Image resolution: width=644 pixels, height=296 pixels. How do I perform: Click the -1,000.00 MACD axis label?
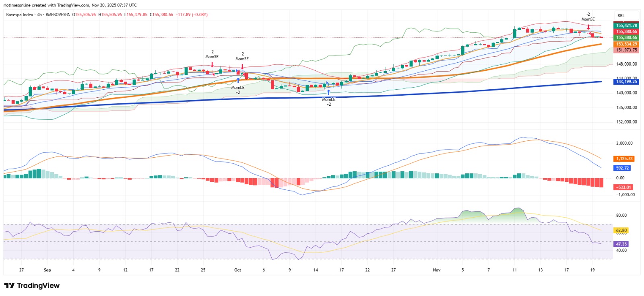[x=625, y=195]
